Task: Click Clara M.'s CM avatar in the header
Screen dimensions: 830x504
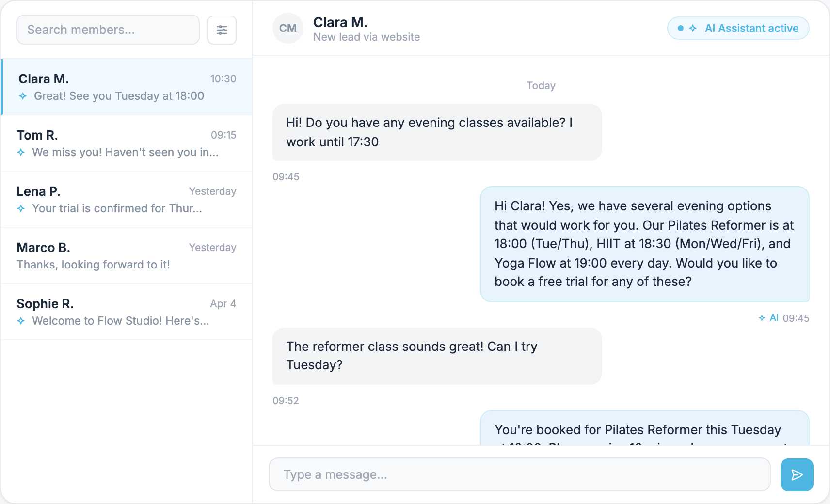Action: click(288, 28)
